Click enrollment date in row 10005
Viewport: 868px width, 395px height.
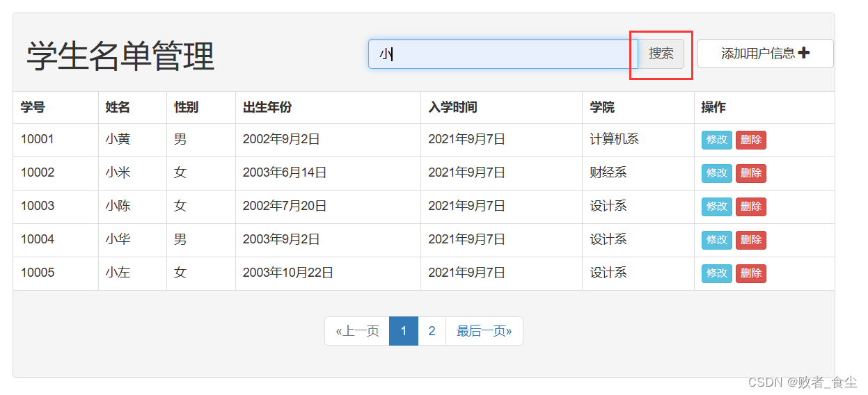click(466, 273)
